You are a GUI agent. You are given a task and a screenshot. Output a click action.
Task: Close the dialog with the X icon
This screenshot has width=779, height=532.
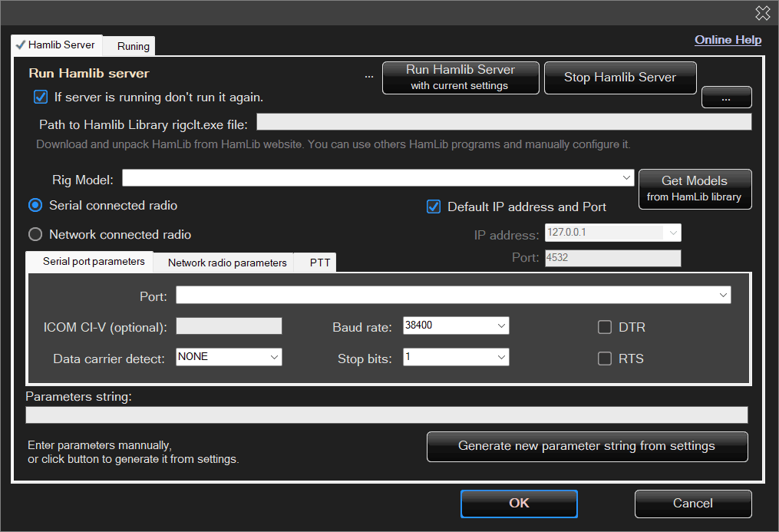pyautogui.click(x=762, y=12)
